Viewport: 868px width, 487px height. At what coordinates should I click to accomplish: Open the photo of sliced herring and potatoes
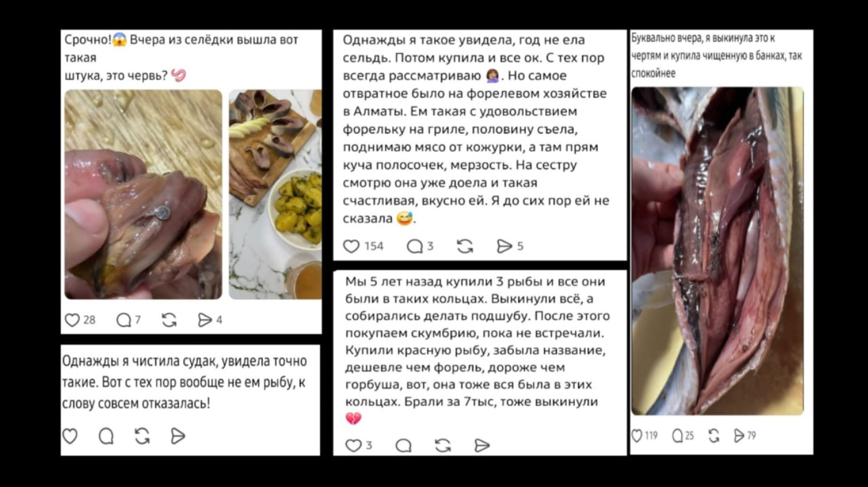(x=275, y=194)
